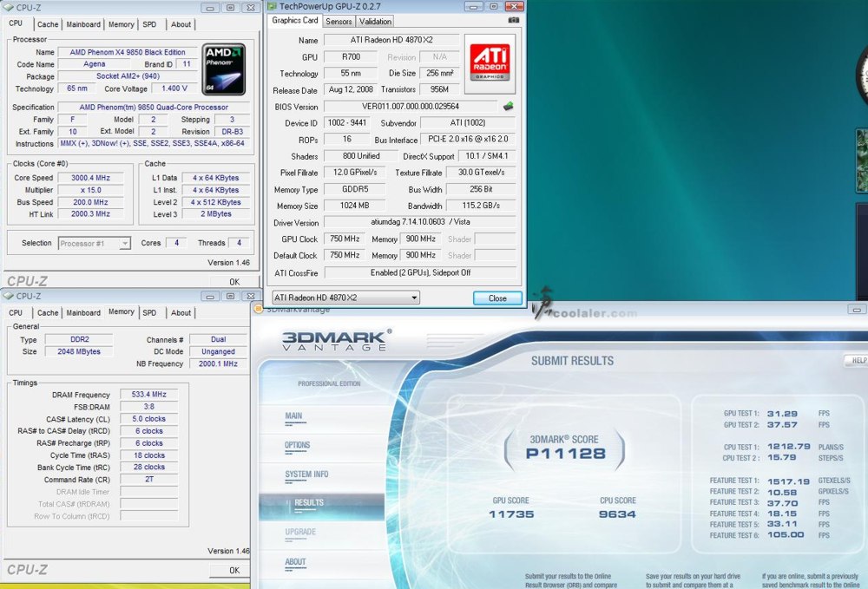
Task: Click the bottom CPU-Z title bar icon
Action: click(x=9, y=296)
